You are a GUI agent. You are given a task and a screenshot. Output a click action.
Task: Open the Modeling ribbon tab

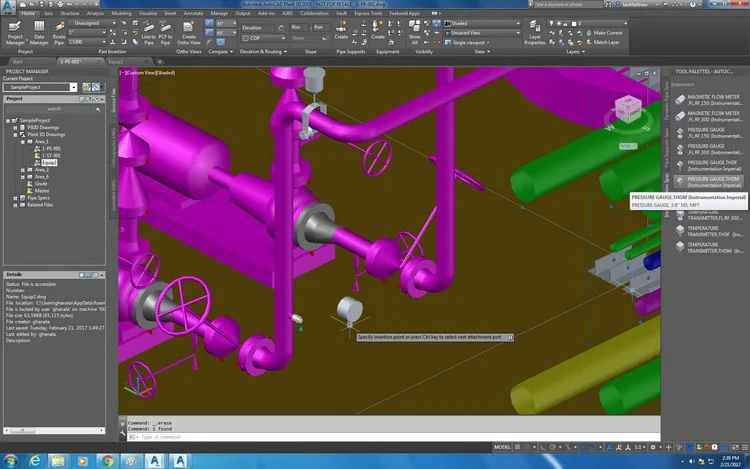click(121, 13)
